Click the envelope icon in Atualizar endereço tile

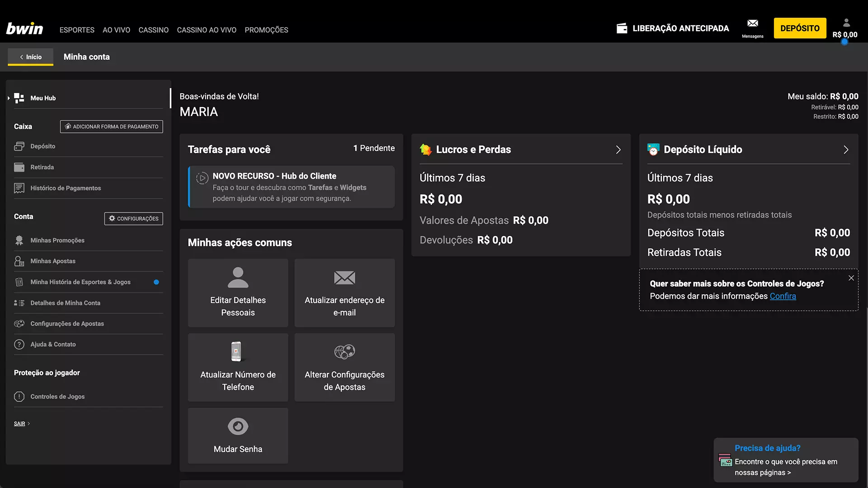coord(344,277)
